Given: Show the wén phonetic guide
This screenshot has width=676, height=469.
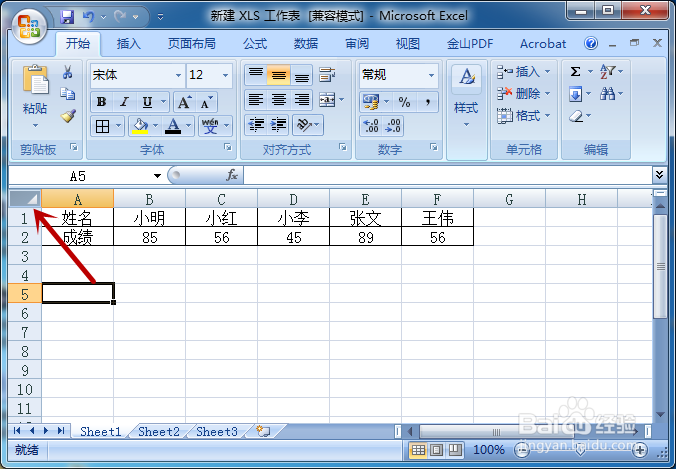Looking at the screenshot, I should (210, 126).
